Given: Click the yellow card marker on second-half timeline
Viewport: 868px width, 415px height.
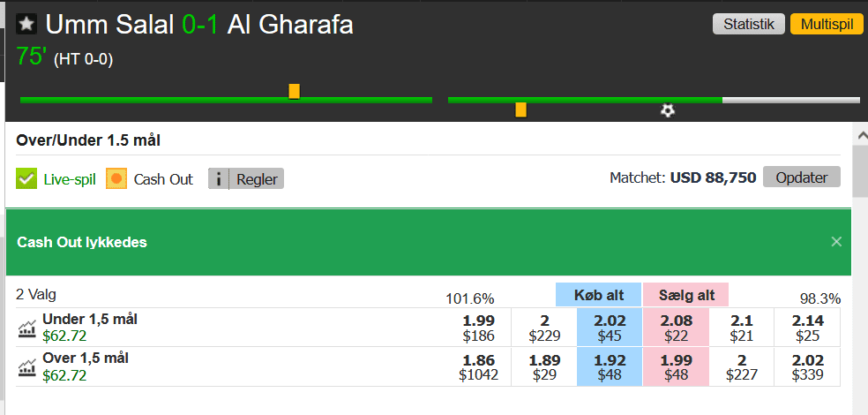Looking at the screenshot, I should click(x=520, y=109).
